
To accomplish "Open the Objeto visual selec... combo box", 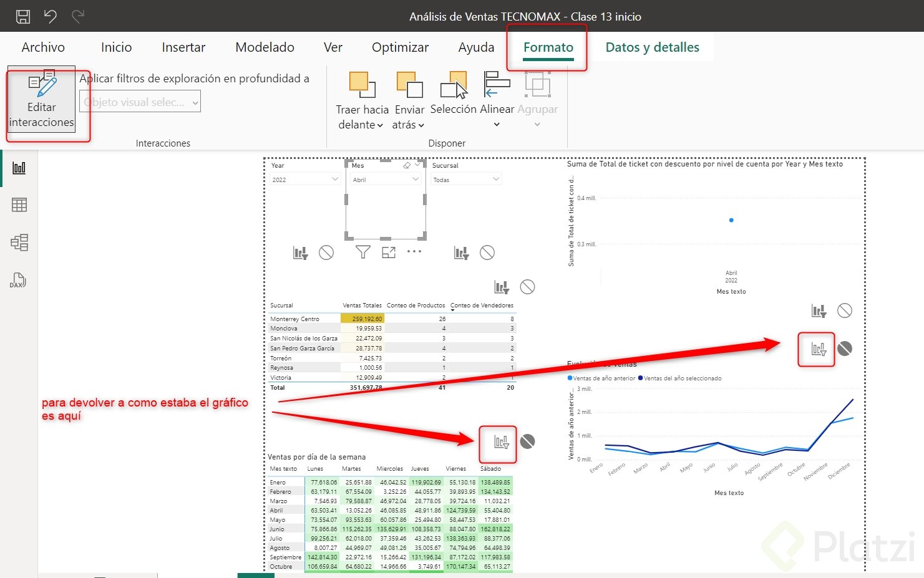I will [x=140, y=102].
